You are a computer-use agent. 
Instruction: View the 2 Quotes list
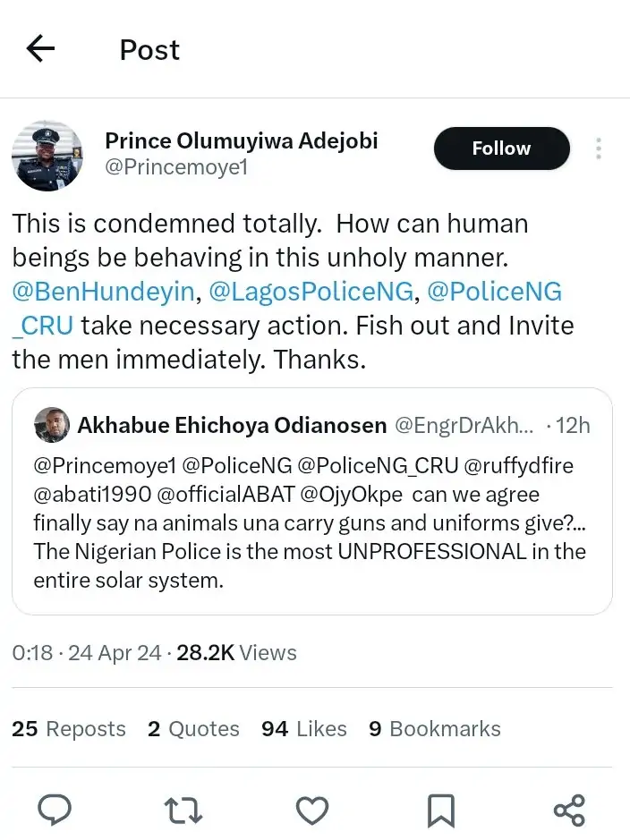(x=193, y=729)
